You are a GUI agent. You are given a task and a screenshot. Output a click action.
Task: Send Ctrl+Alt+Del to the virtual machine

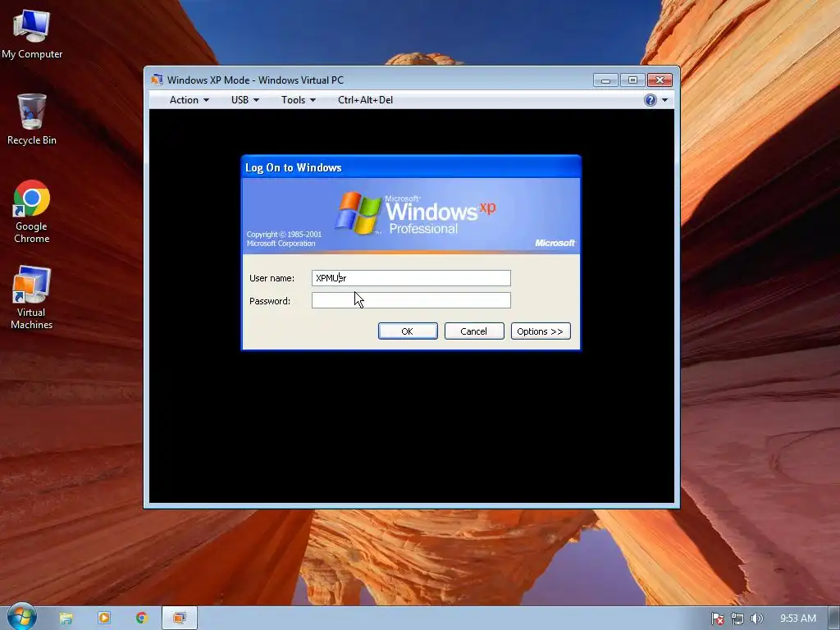(x=365, y=100)
